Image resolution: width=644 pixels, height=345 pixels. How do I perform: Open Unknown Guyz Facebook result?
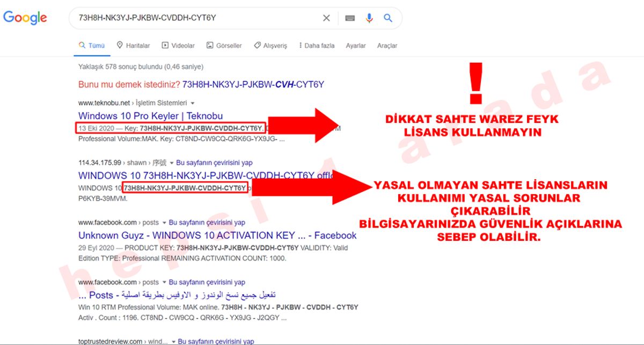coord(217,236)
